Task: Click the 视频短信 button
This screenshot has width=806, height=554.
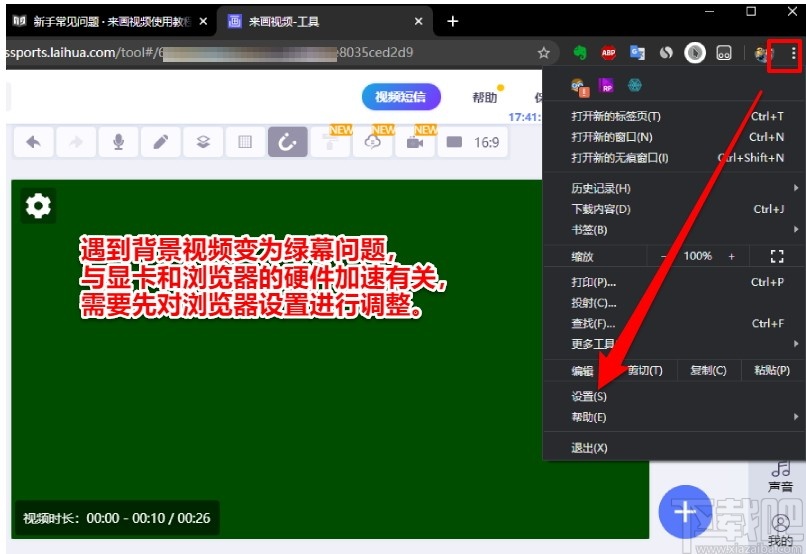Action: [x=400, y=97]
